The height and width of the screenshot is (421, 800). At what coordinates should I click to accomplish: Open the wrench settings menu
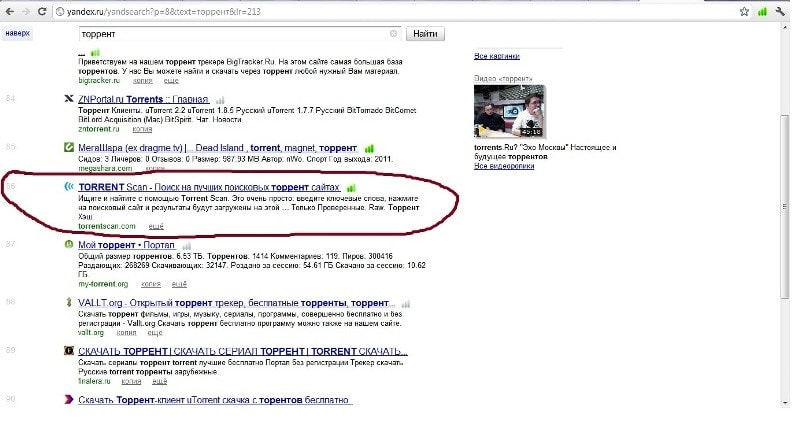coord(780,11)
